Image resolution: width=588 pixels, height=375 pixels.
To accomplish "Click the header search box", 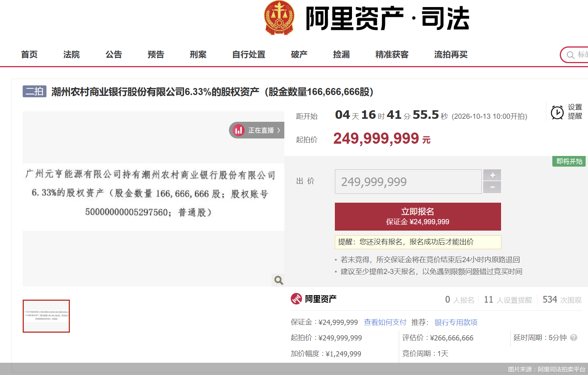I will [574, 55].
